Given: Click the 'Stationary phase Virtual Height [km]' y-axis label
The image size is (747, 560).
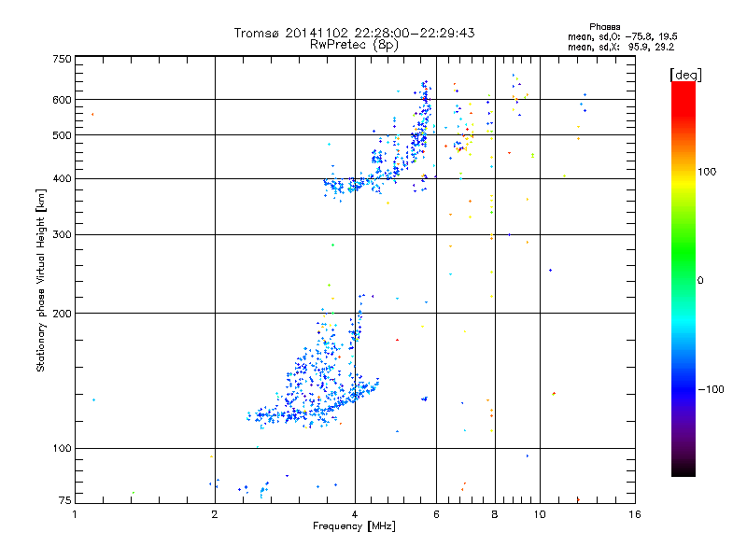Looking at the screenshot, I should pyautogui.click(x=40, y=280).
